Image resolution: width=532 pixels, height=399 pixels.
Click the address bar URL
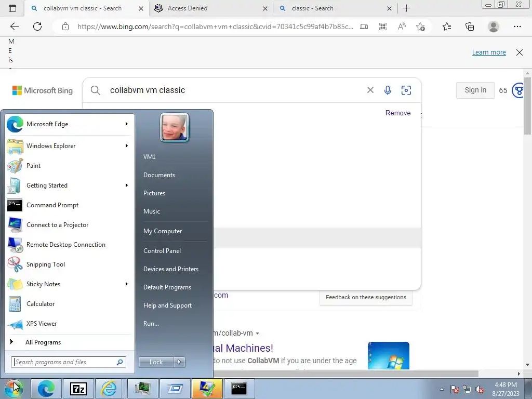pyautogui.click(x=215, y=26)
